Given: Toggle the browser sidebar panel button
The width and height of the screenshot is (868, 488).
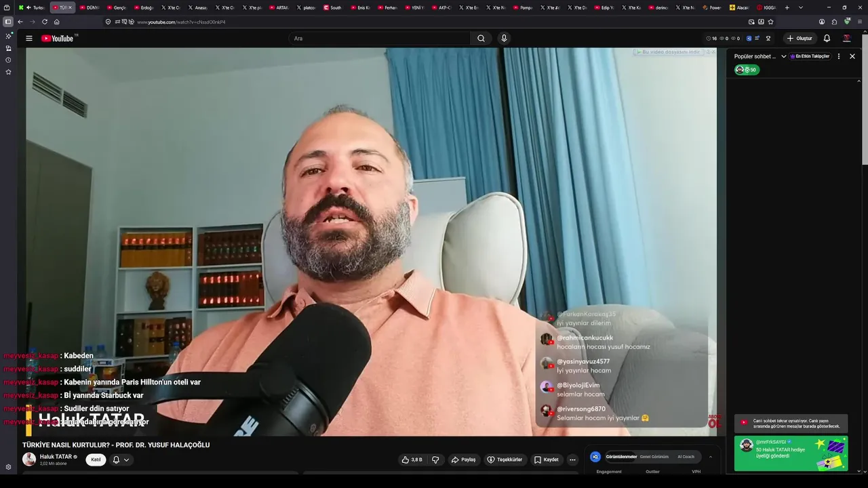Looking at the screenshot, I should pyautogui.click(x=8, y=22).
